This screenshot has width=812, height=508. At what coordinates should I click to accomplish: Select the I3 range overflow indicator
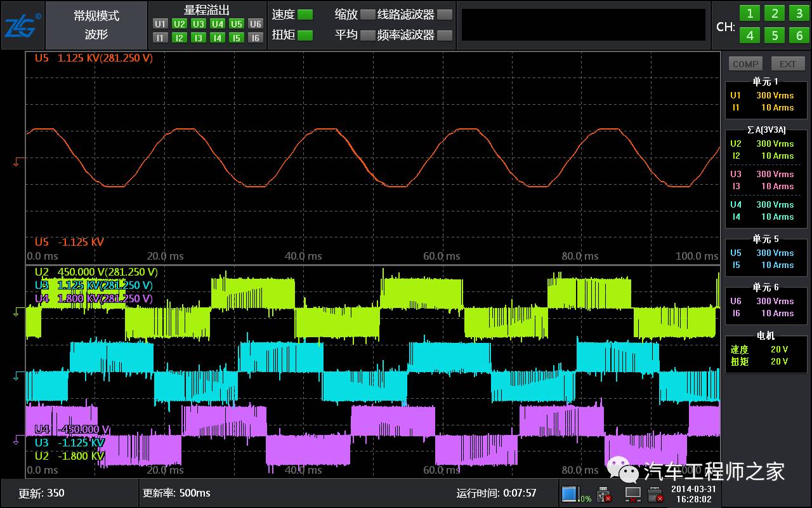tap(199, 37)
